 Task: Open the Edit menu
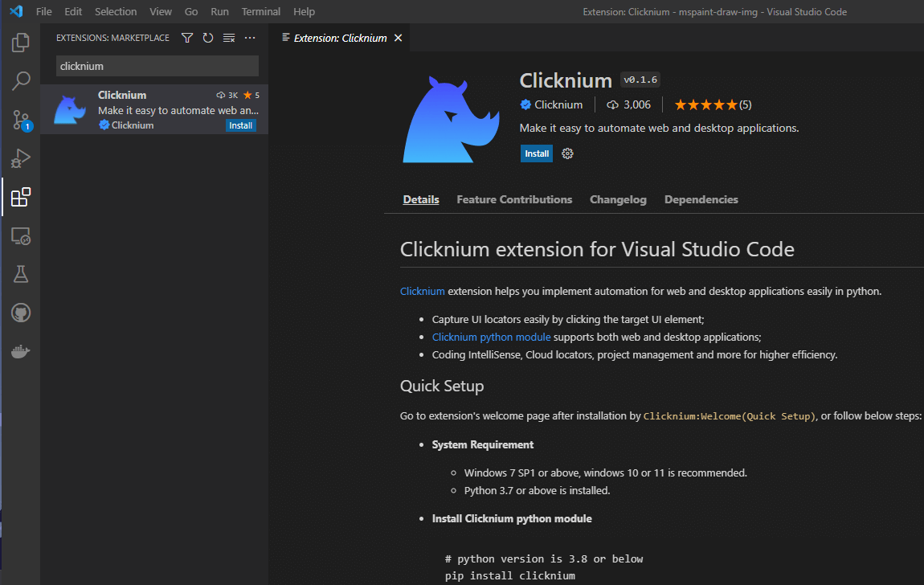click(x=73, y=12)
